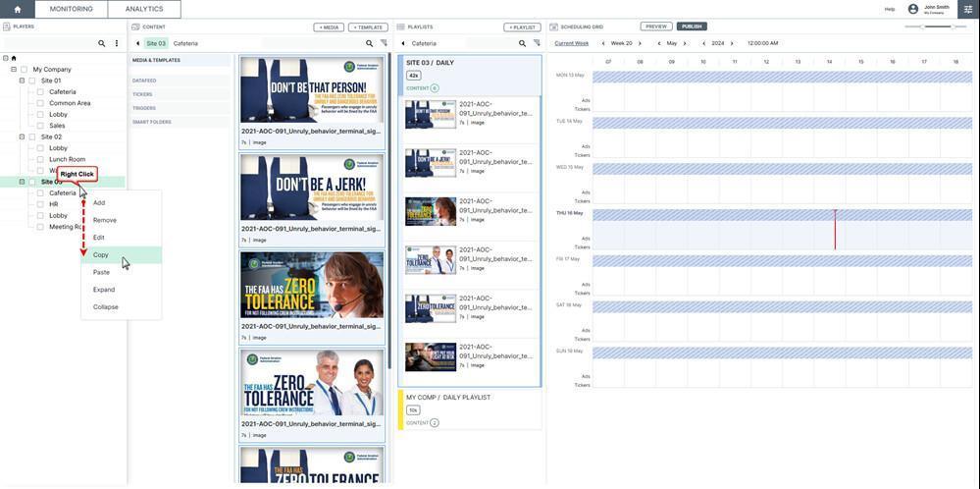This screenshot has width=980, height=489.
Task: Search content with the magnifier icon
Action: 370,44
